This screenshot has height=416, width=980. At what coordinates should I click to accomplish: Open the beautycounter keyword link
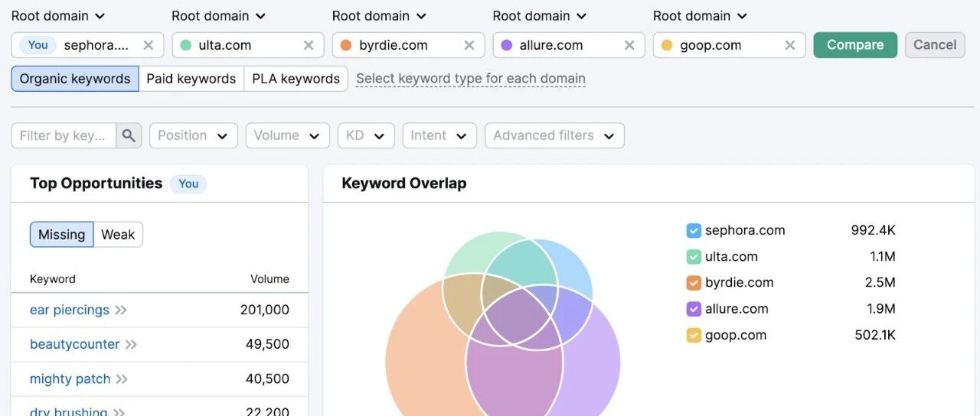(75, 344)
